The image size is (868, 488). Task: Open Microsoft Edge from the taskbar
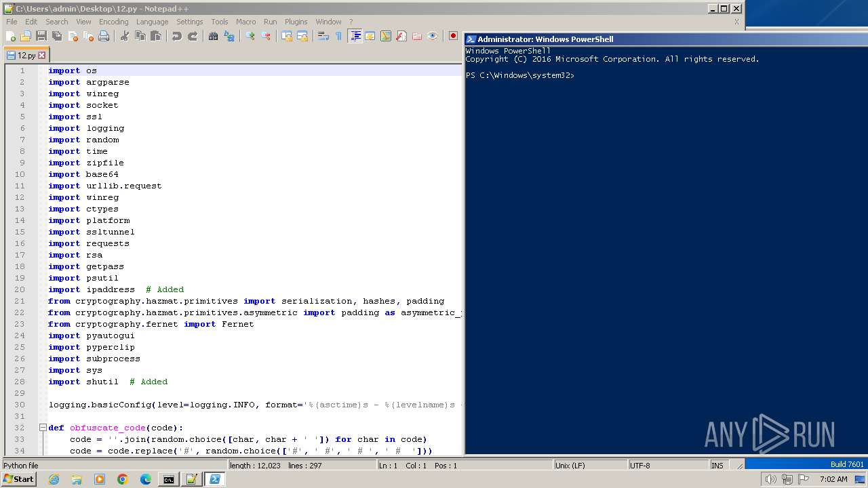[146, 479]
